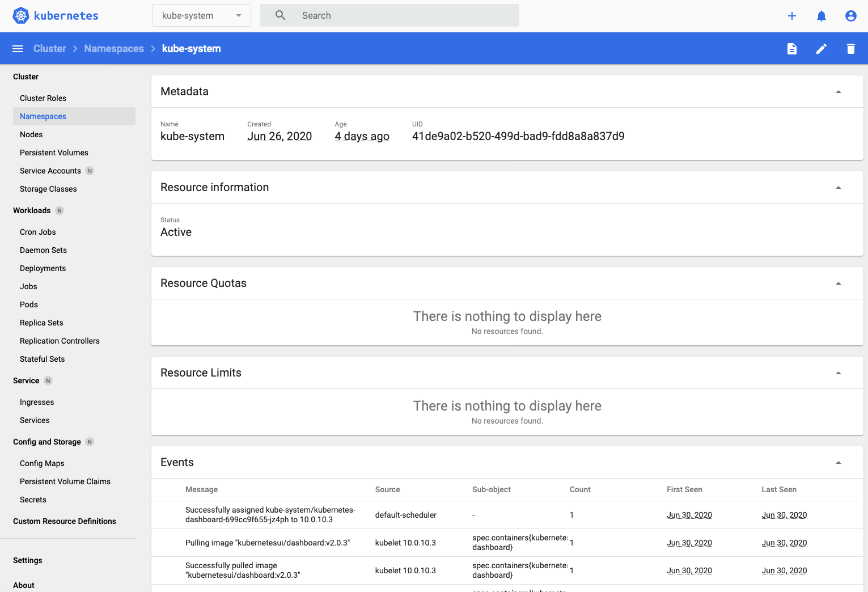Click the N badge beside Service Accounts
Screen dimensions: 868x592
tap(90, 171)
